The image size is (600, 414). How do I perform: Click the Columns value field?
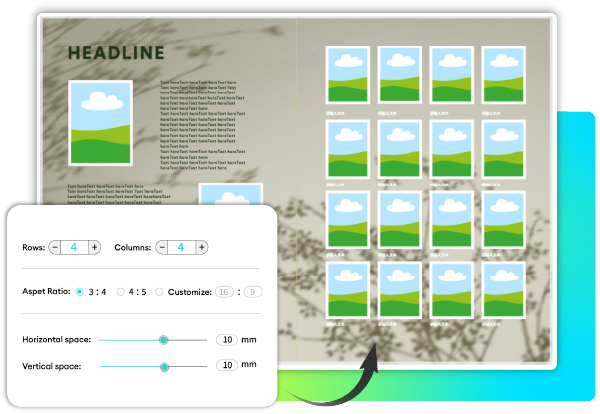pos(181,247)
